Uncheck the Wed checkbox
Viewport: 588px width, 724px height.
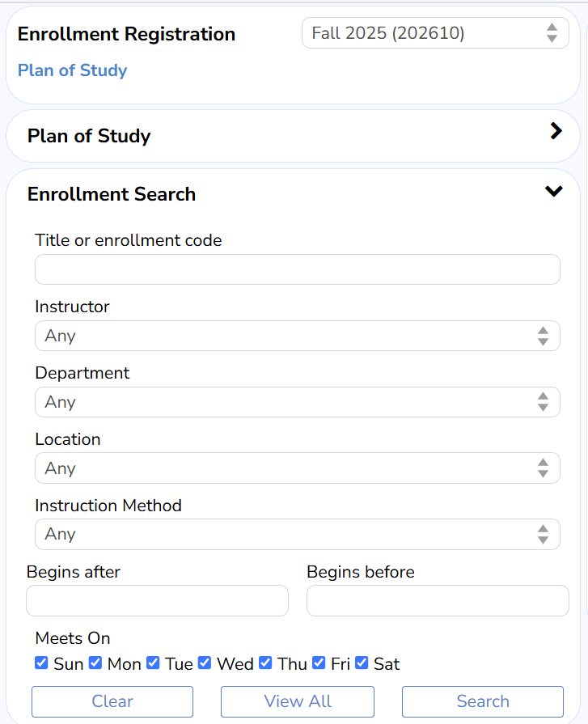click(x=205, y=663)
